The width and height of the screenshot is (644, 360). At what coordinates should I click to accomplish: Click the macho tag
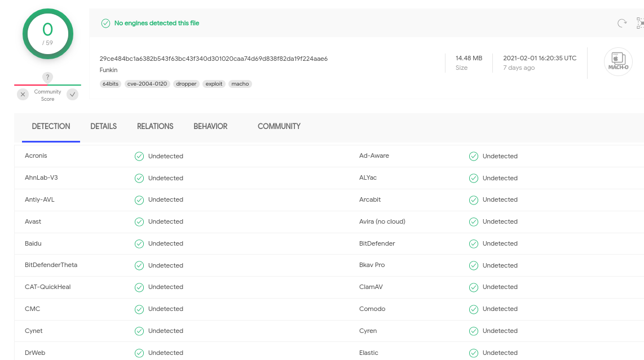pyautogui.click(x=240, y=84)
